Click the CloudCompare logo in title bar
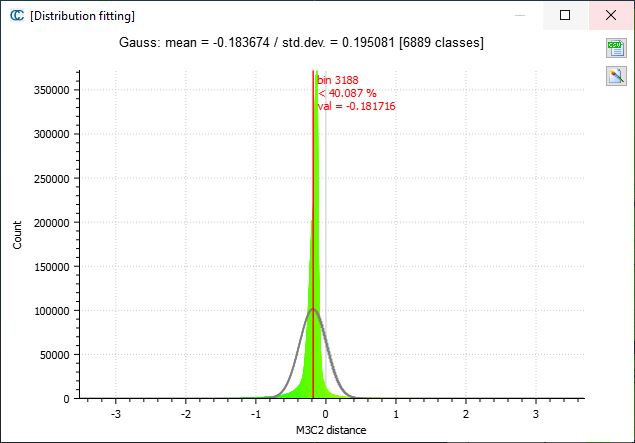This screenshot has width=635, height=443. tap(16, 16)
